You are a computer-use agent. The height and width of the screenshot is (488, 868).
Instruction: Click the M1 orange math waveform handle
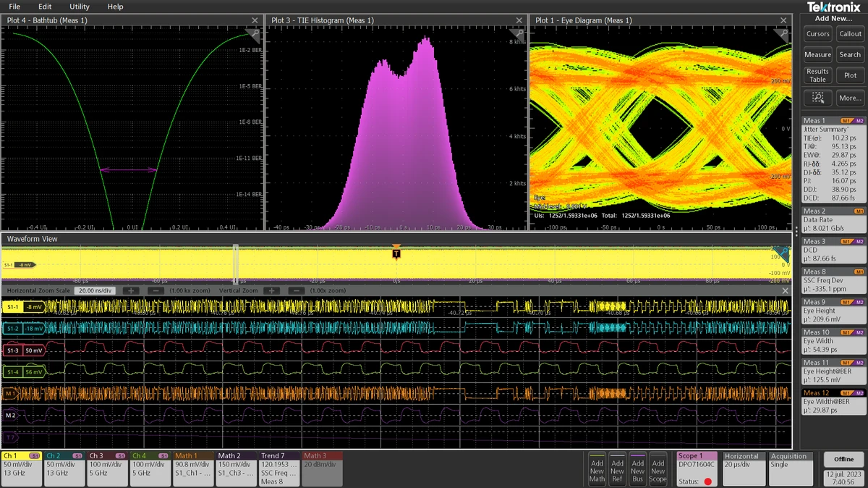point(11,394)
